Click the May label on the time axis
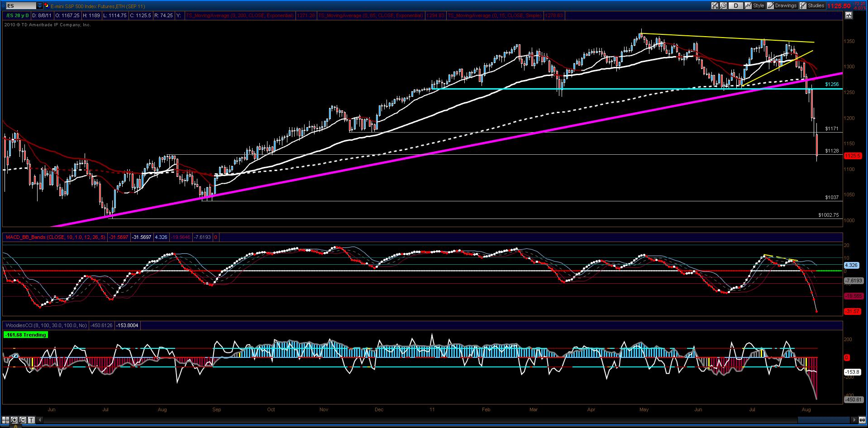Viewport: 868px width, 428px height. (644, 409)
